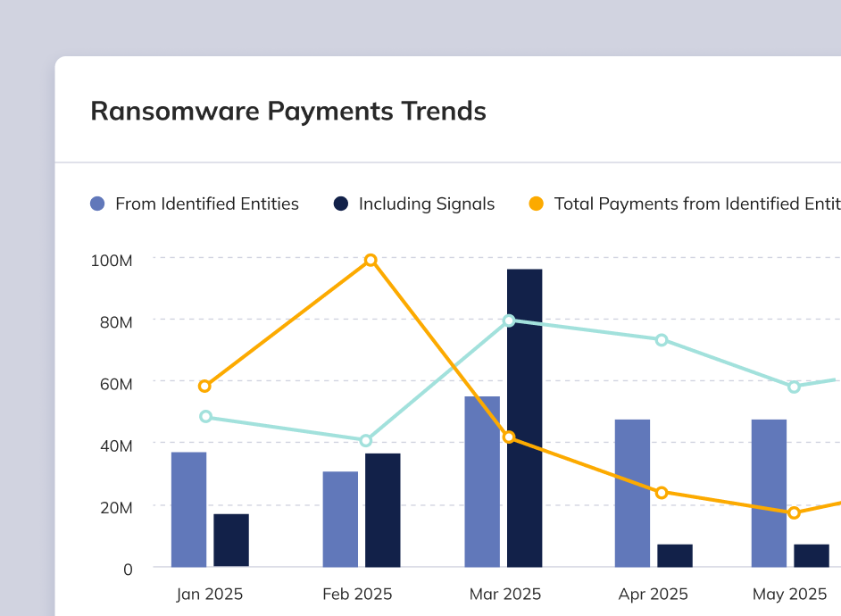Select the teal data point at Mar 2025
The width and height of the screenshot is (841, 616).
tap(509, 320)
